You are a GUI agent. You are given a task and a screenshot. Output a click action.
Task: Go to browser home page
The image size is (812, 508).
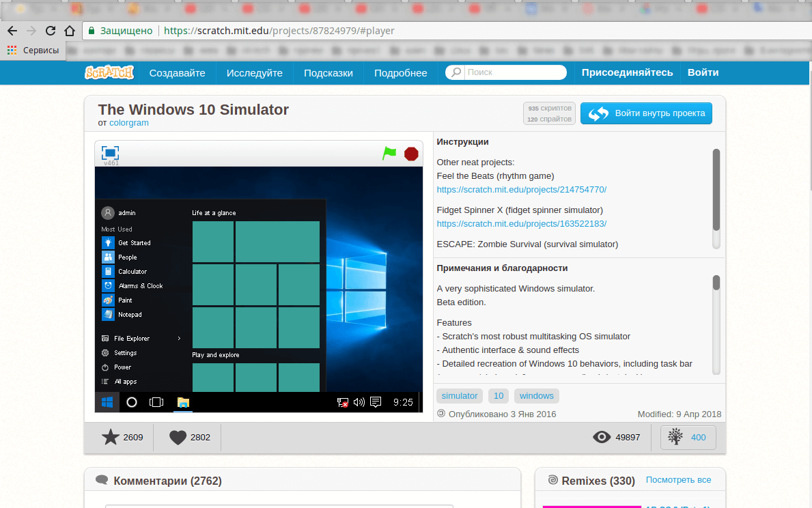[x=70, y=31]
